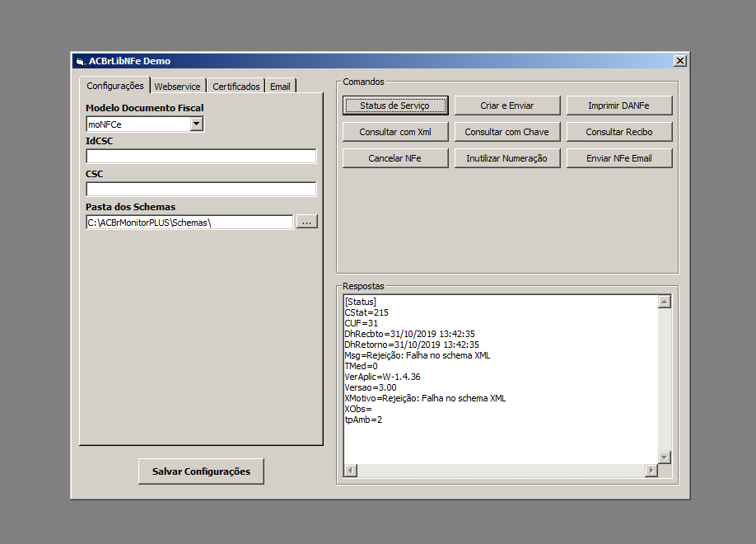Click the DhRetorno=31/10/2019 line
This screenshot has width=756, height=544.
(412, 345)
